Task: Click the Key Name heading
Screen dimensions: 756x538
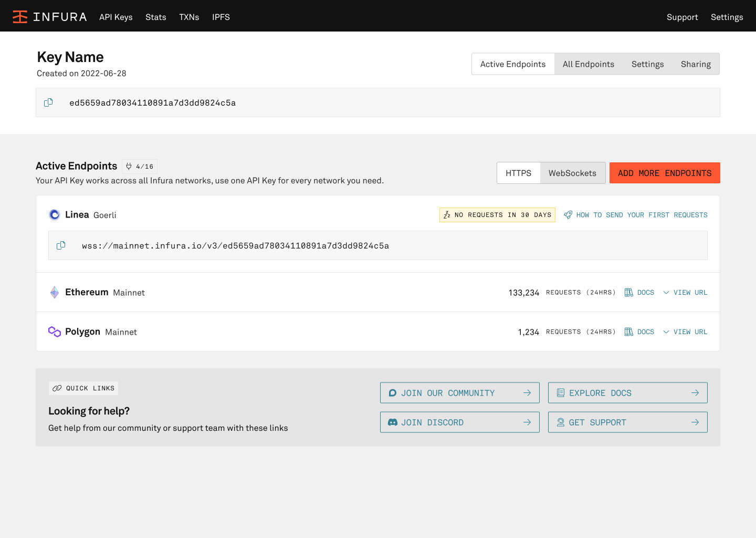Action: click(70, 57)
